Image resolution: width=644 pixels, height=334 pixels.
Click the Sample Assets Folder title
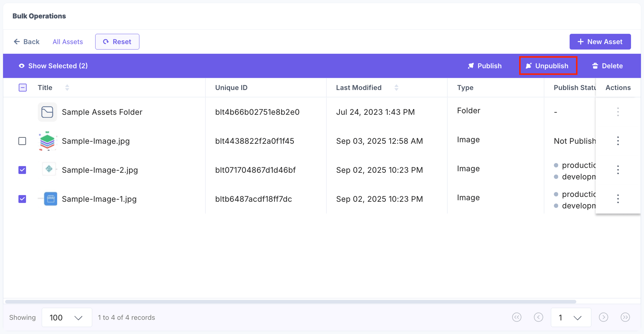pos(102,112)
